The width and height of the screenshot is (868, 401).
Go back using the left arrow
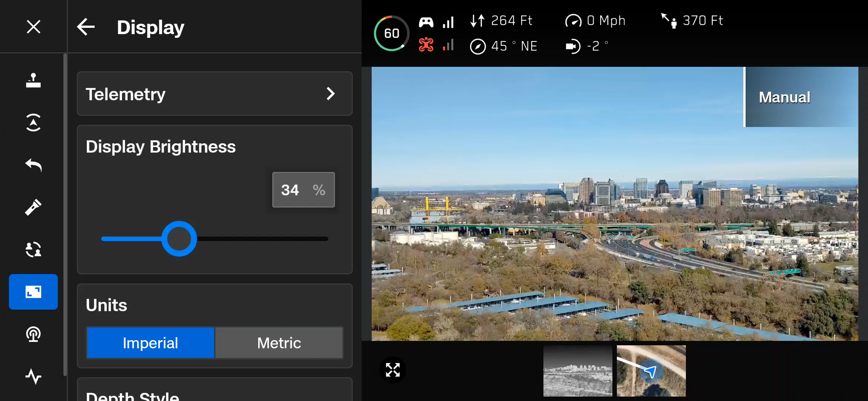pyautogui.click(x=86, y=27)
